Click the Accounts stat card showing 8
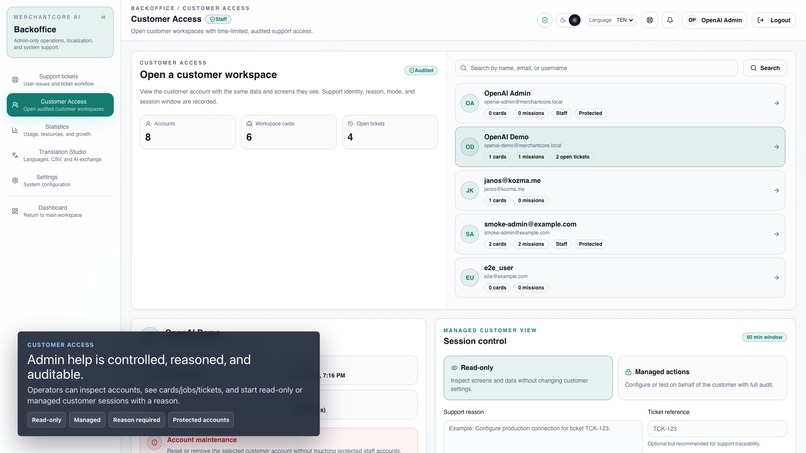 click(188, 132)
